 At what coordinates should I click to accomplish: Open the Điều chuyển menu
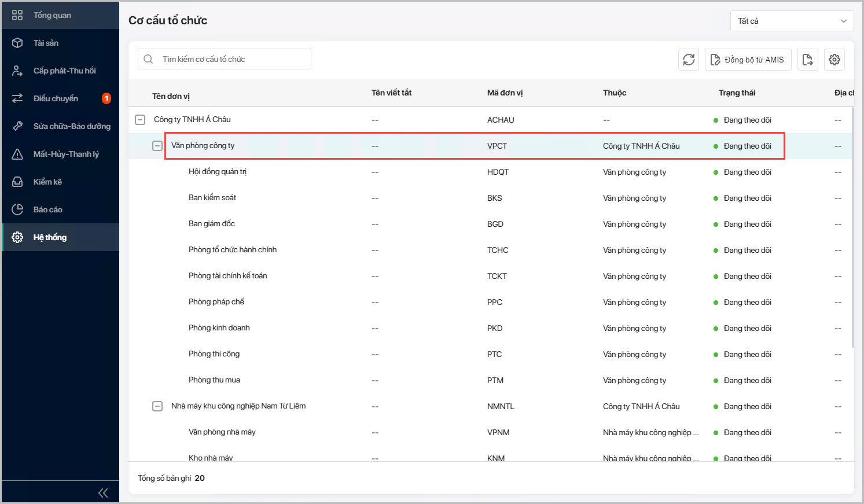click(56, 98)
